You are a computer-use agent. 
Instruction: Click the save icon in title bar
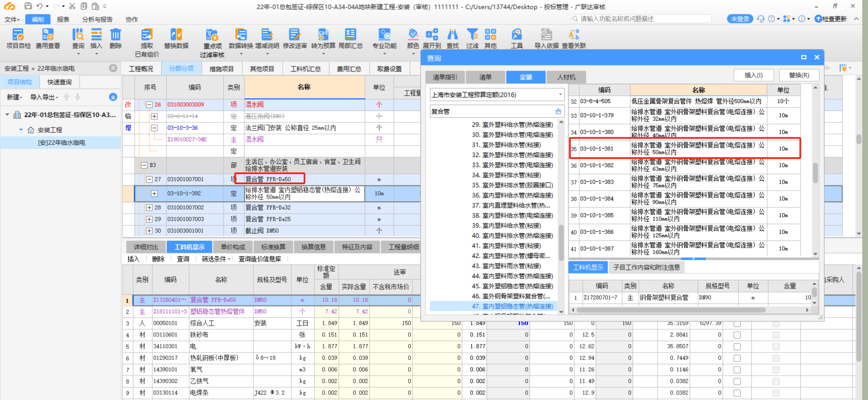(x=28, y=6)
